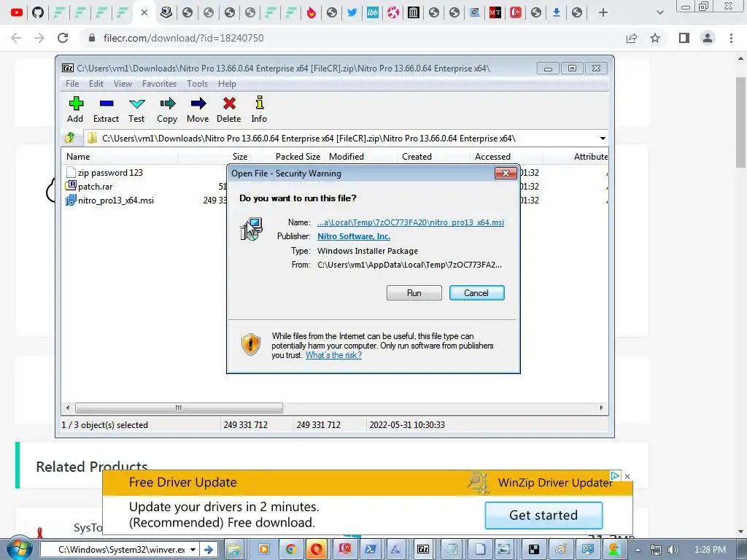Share this page via the share icon

click(x=632, y=38)
